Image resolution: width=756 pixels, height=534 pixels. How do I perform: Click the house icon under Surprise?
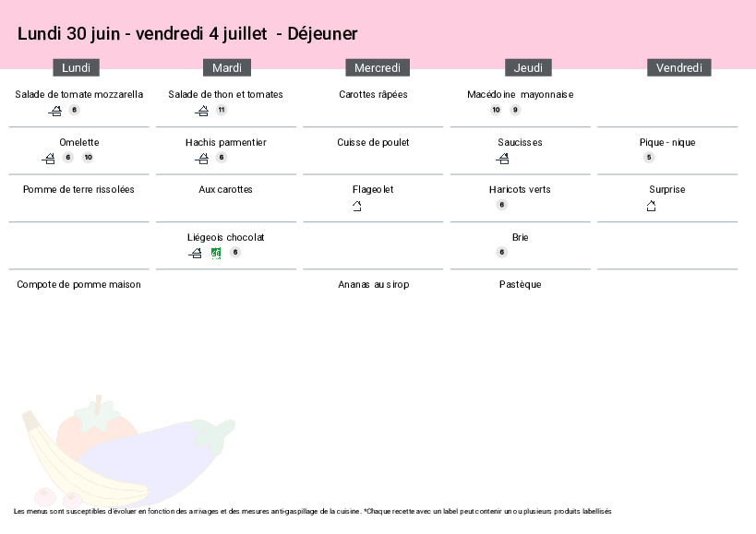(651, 206)
